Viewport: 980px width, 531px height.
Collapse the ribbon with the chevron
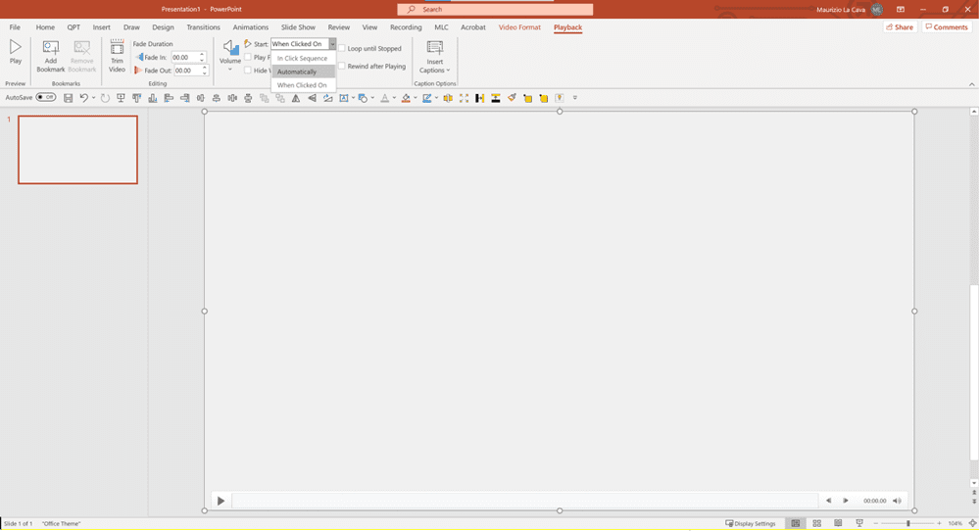point(972,84)
